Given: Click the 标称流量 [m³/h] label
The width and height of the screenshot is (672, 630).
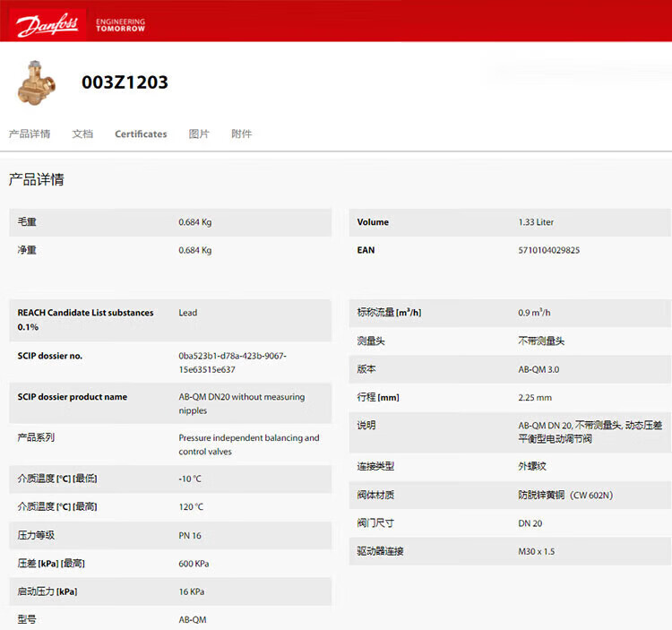Looking at the screenshot, I should pyautogui.click(x=389, y=313).
